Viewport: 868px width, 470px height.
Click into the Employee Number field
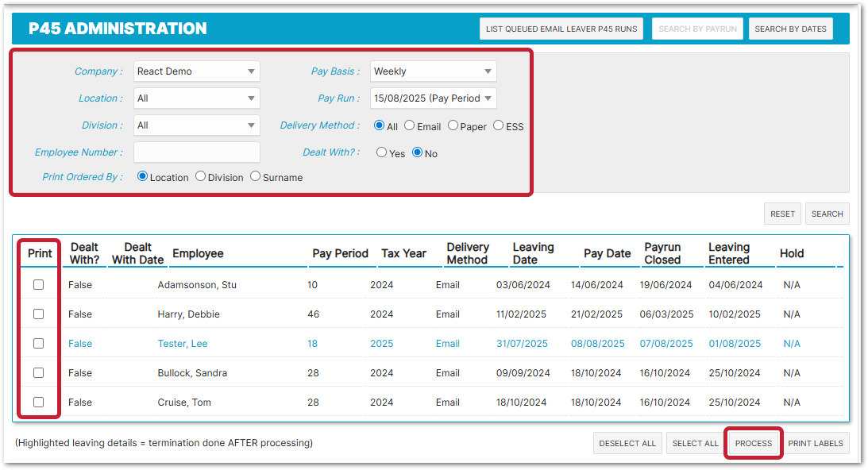pos(196,152)
